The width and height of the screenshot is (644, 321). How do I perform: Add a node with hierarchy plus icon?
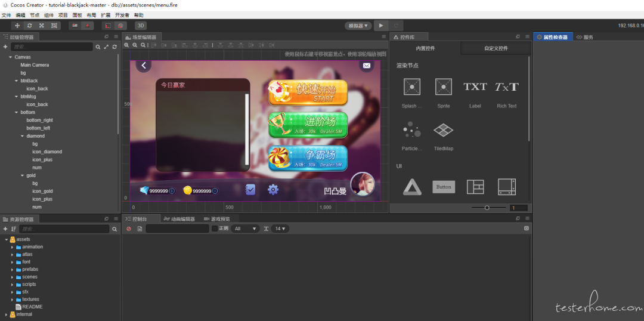click(x=5, y=47)
